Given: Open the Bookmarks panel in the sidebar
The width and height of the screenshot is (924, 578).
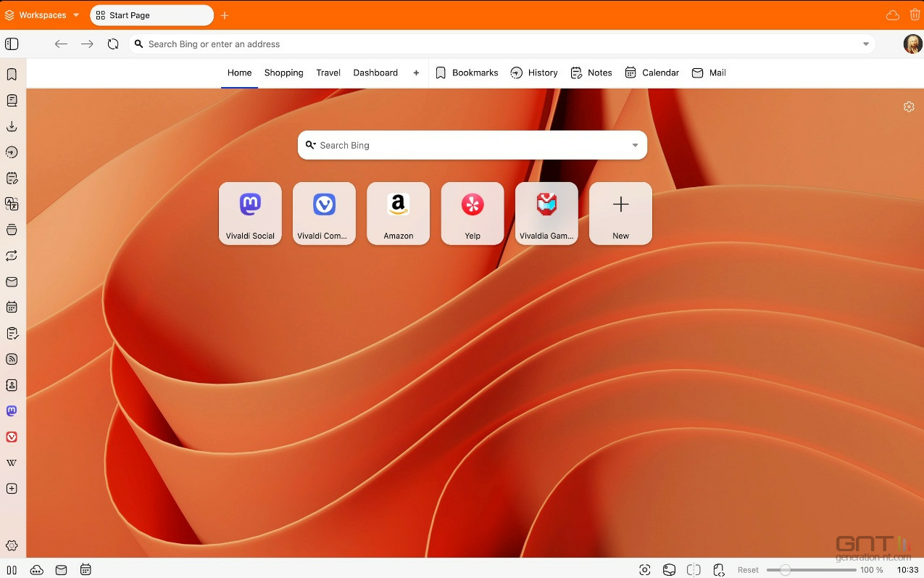Looking at the screenshot, I should click(x=12, y=74).
